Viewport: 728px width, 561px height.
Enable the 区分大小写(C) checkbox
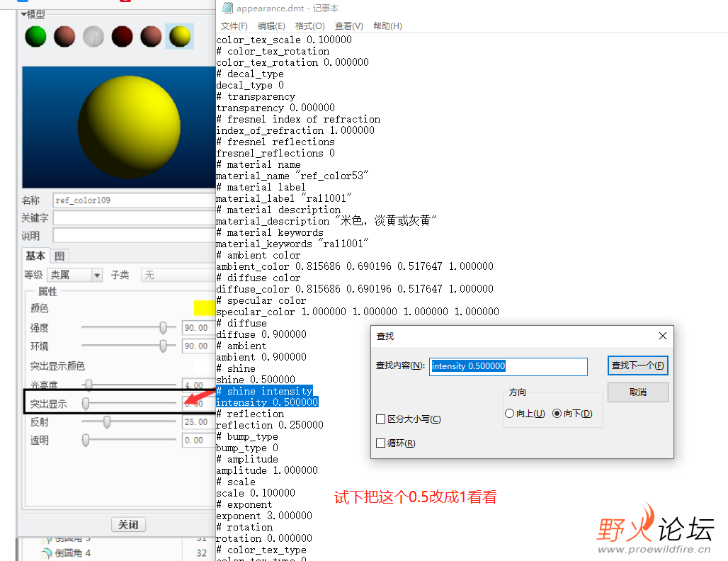coord(381,419)
